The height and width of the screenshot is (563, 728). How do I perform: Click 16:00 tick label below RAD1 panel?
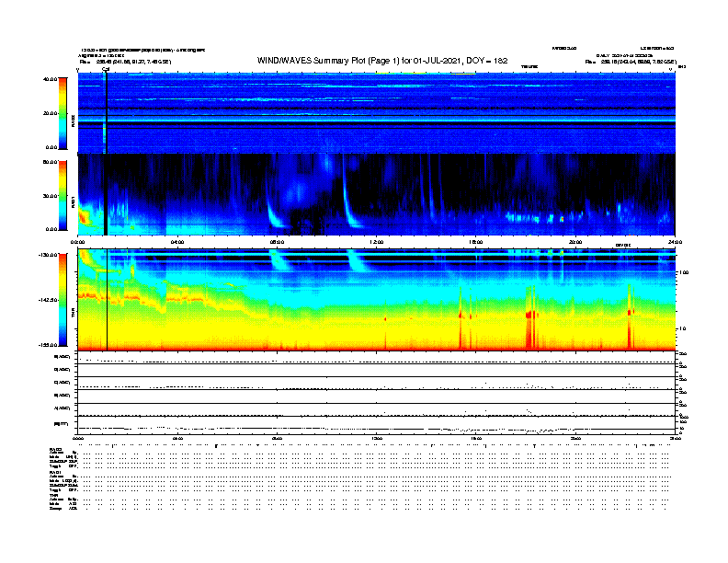coord(476,242)
